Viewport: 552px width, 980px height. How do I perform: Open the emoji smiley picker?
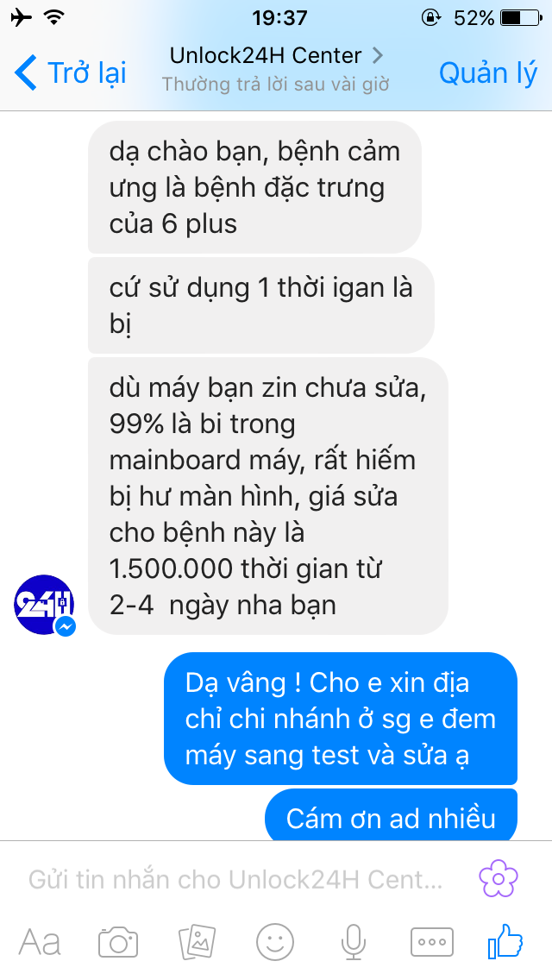275,942
